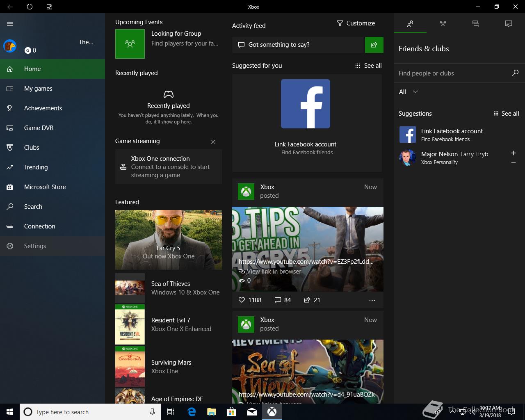Click the Back arrow in title bar
The width and height of the screenshot is (525, 420).
point(10,7)
